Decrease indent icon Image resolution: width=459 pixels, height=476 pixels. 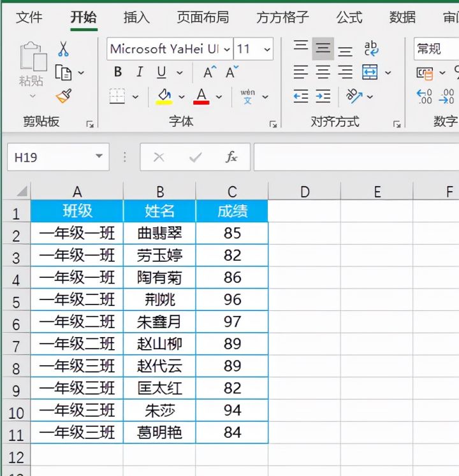(x=301, y=96)
